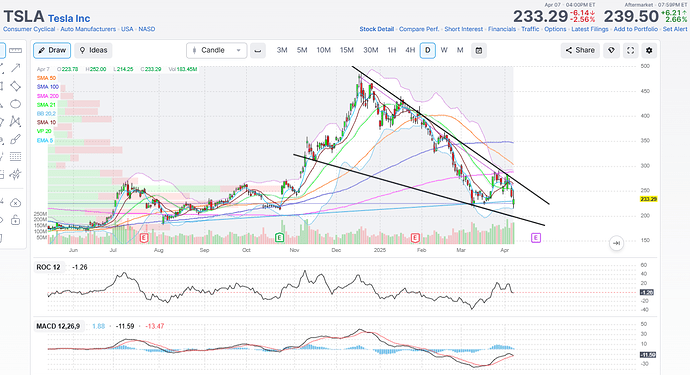Open the Compare Perf. link
Image resolution: width=690 pixels, height=375 pixels.
point(419,29)
